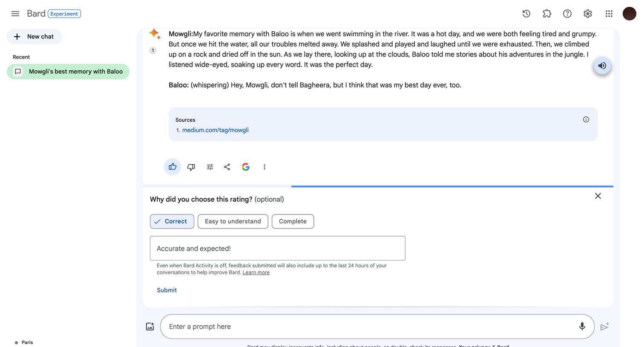Select the Easy to understand chip
Viewport: 644px width, 347px height.
pos(233,221)
